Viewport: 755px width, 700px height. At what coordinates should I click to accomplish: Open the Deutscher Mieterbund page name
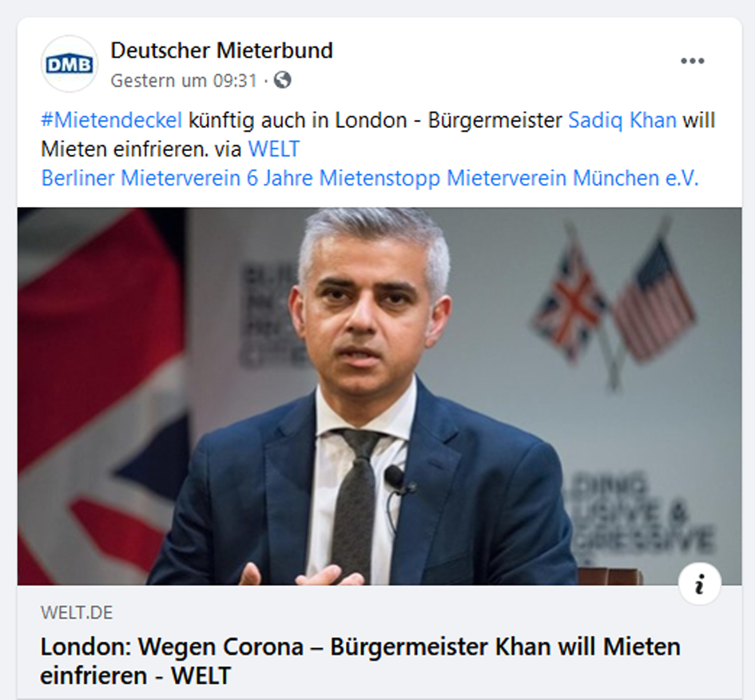(221, 50)
